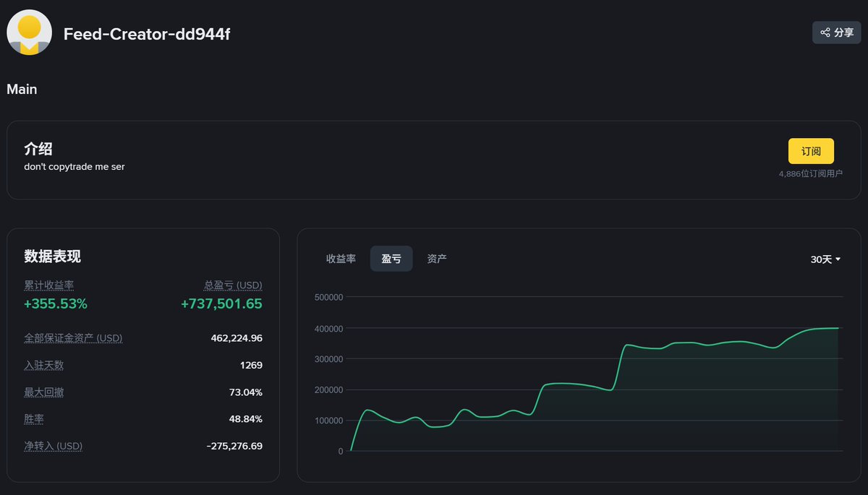Screen dimensions: 868x495
Task: Click the text don't copytrade me ser
Action: click(75, 167)
